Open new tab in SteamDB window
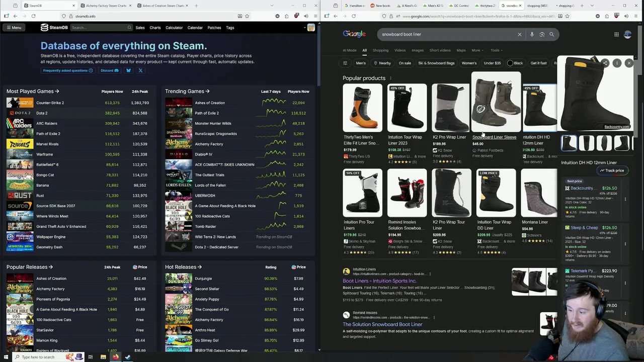 [196, 6]
